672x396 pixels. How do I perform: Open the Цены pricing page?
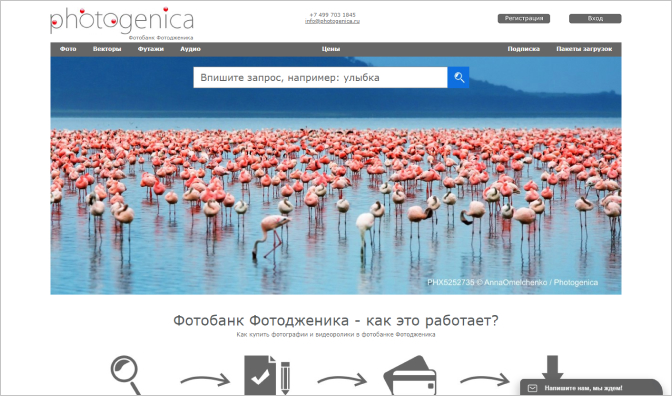click(x=331, y=49)
